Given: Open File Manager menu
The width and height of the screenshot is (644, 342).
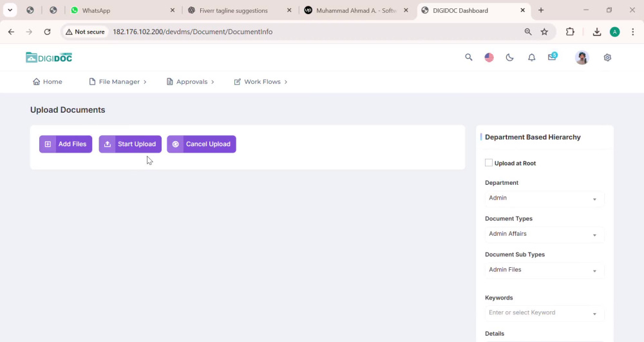Looking at the screenshot, I should tap(117, 82).
